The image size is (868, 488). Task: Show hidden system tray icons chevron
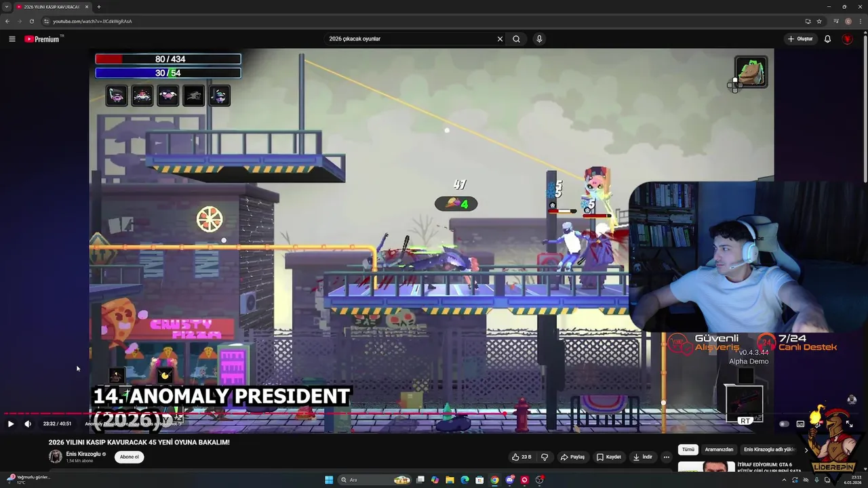coord(784,480)
